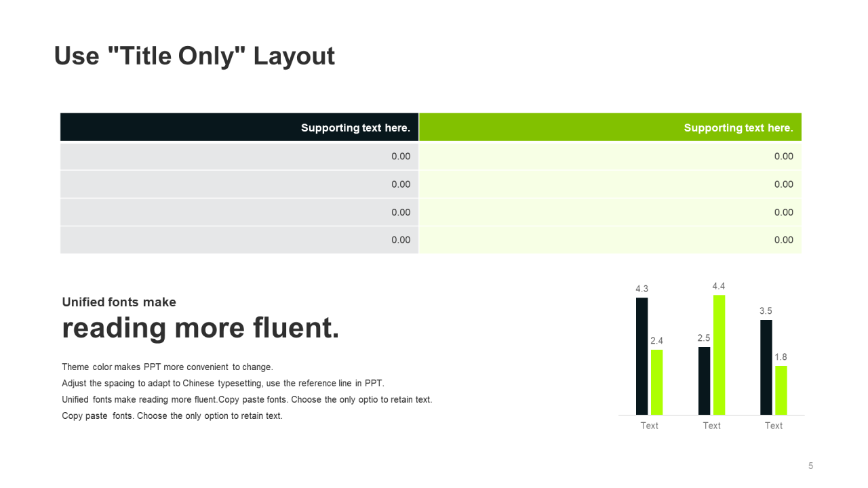Select the green bar labeled 4.4
Image resolution: width=868 pixels, height=488 pixels.
pyautogui.click(x=719, y=355)
